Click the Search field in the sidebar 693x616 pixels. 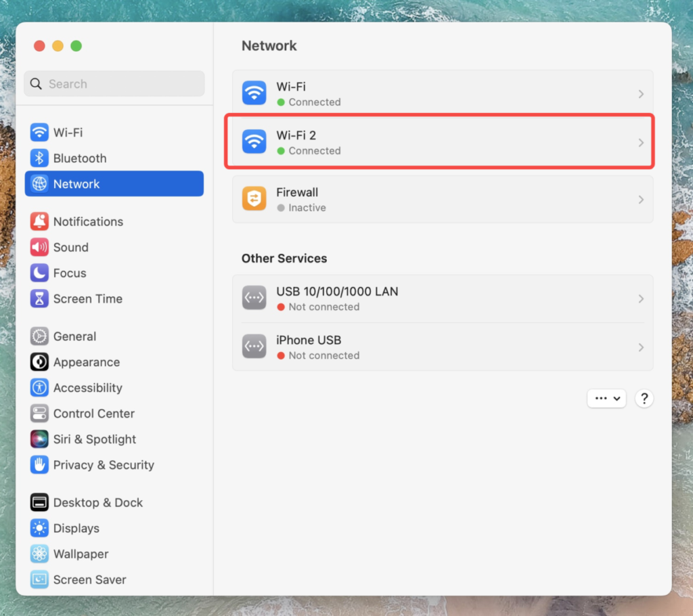pyautogui.click(x=114, y=83)
